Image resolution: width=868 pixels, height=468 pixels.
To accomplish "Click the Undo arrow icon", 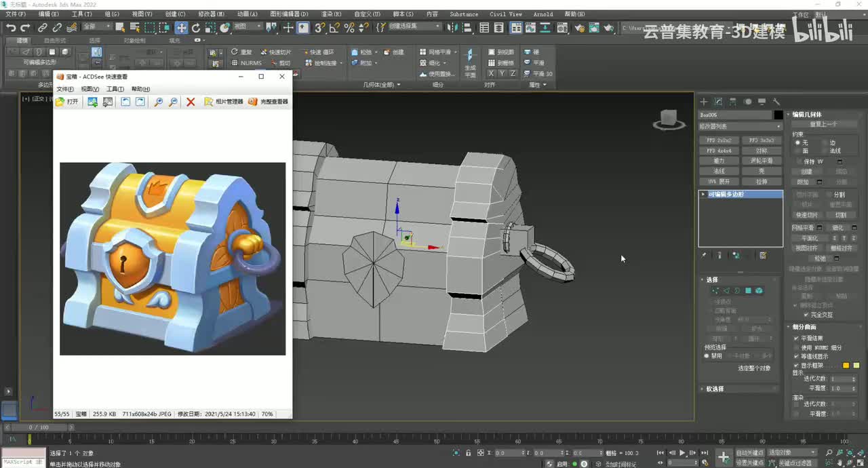I will click(x=11, y=28).
